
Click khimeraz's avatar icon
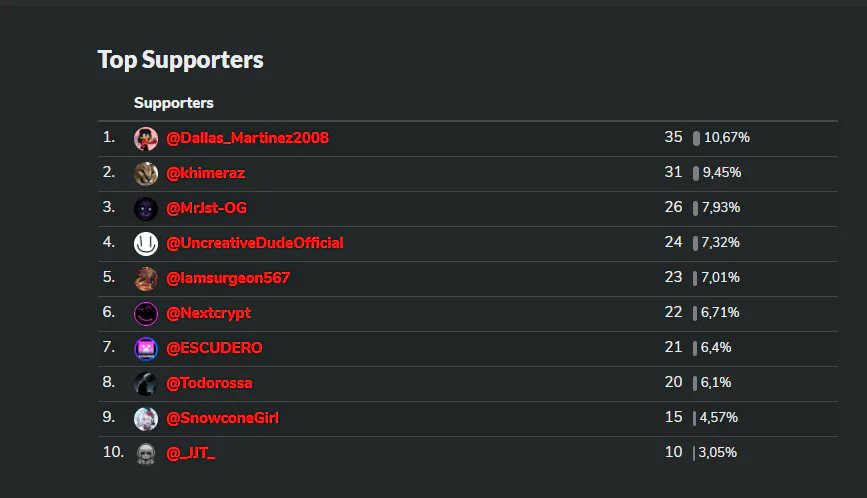(x=146, y=173)
